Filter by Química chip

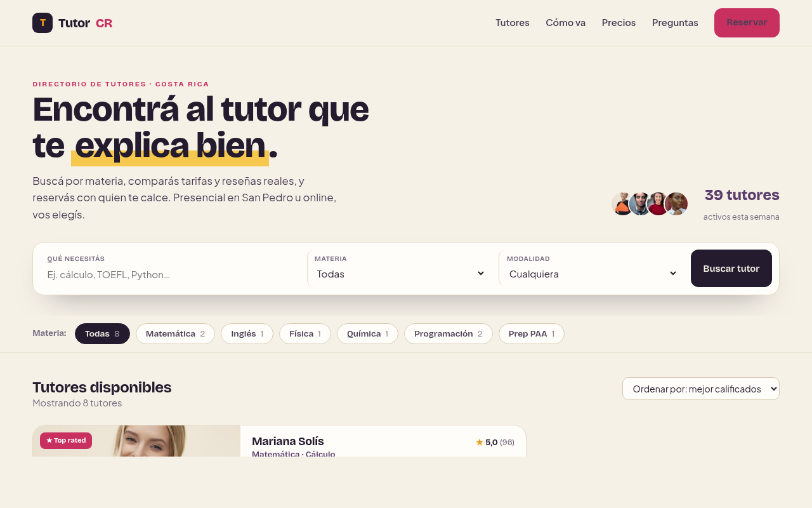367,334
